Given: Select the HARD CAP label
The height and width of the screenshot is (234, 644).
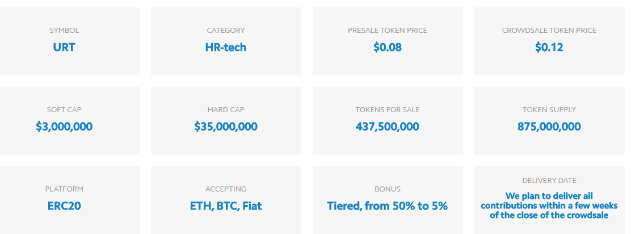Looking at the screenshot, I should 226,110.
